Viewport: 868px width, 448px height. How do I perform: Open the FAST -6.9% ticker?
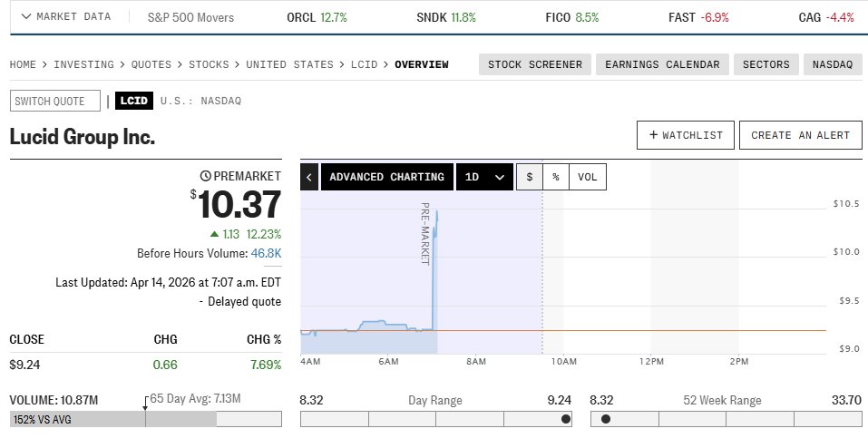pyautogui.click(x=698, y=17)
